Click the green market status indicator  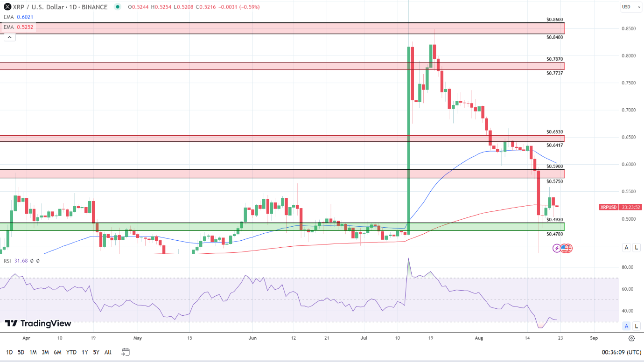117,7
